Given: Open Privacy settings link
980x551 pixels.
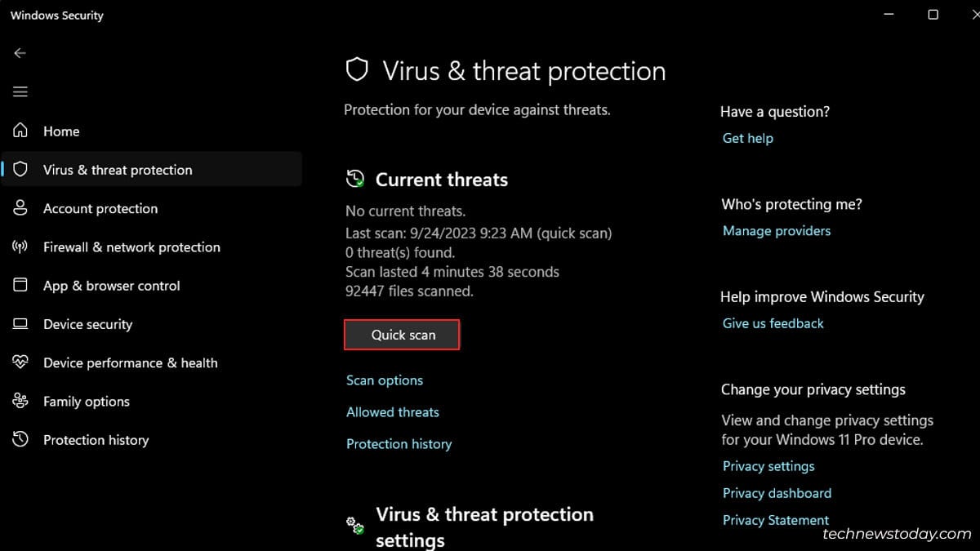Looking at the screenshot, I should [x=768, y=465].
